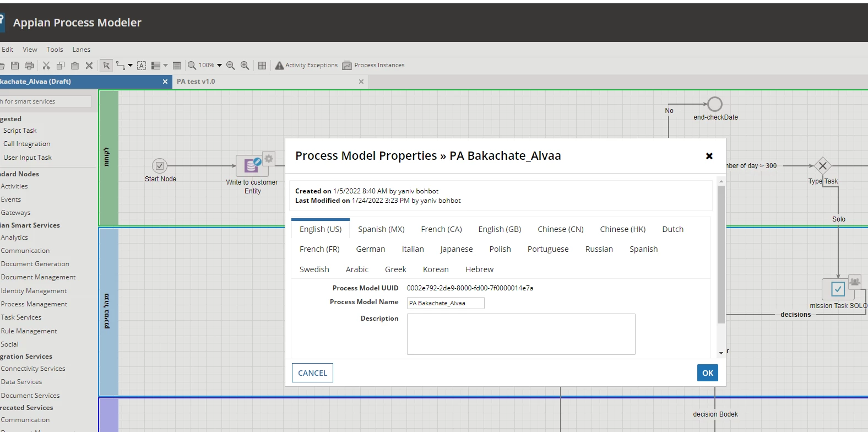Select the Japanese language tab
Viewport: 868px width, 432px height.
tap(457, 249)
